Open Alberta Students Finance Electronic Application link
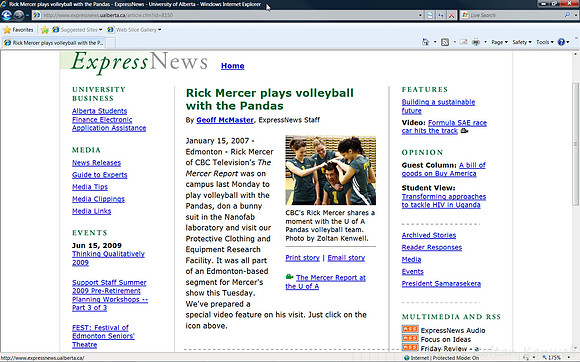Screen dimensions: 580x362 click(109, 119)
